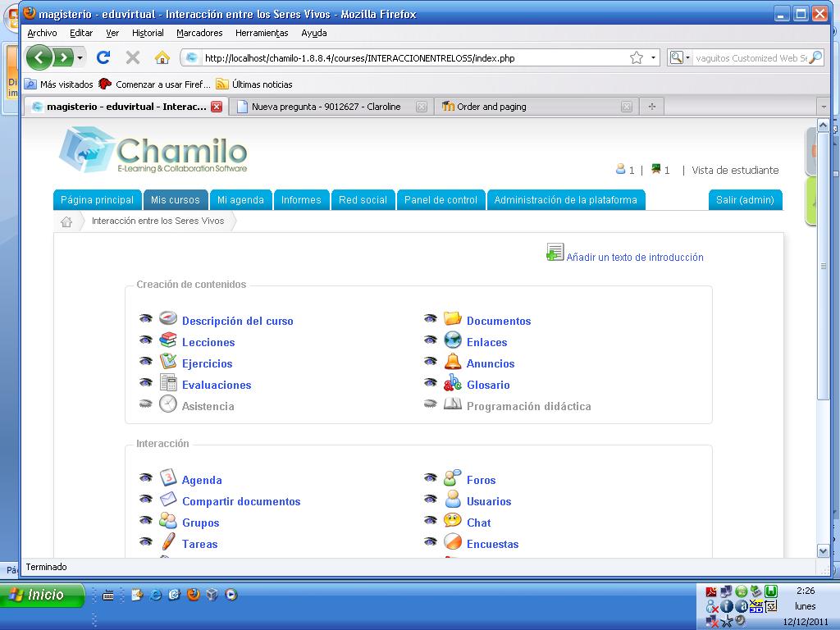Toggle visibility of Descripción del curso
Screen dimensions: 840x630
[x=147, y=319]
